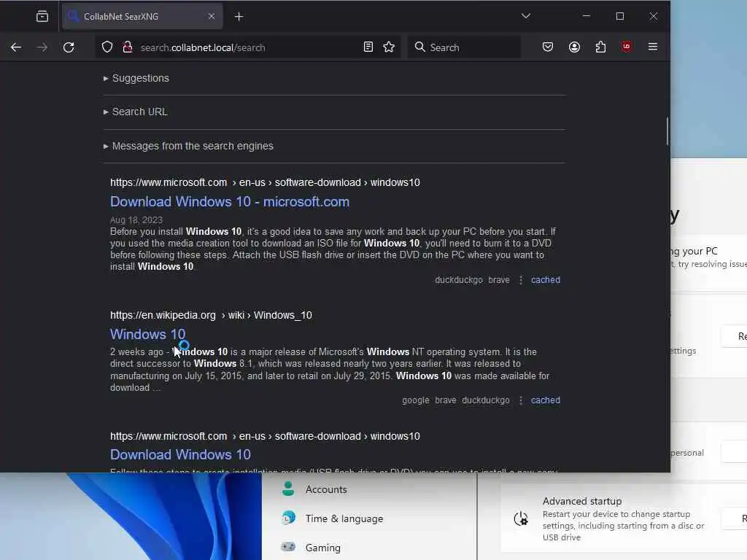Click the Gaming controller icon in Settings
Screen dimensions: 747x560
coord(288,547)
